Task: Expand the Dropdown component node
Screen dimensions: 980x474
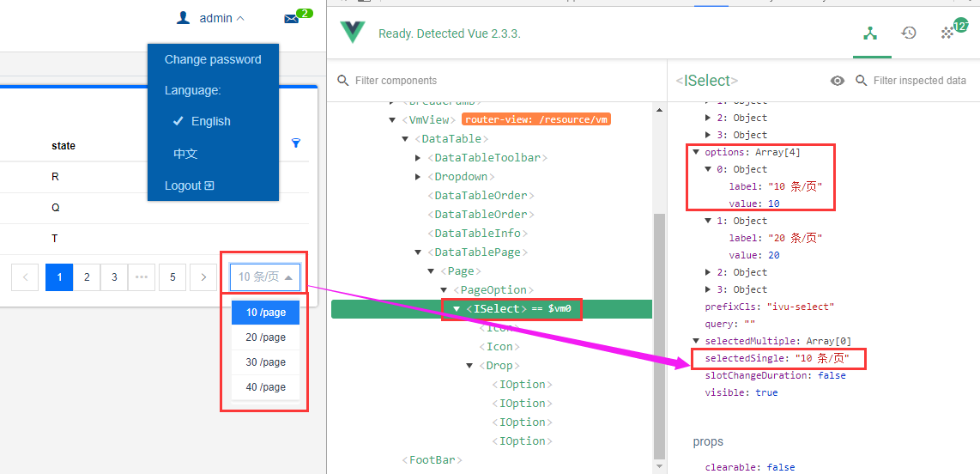Action: coord(418,176)
